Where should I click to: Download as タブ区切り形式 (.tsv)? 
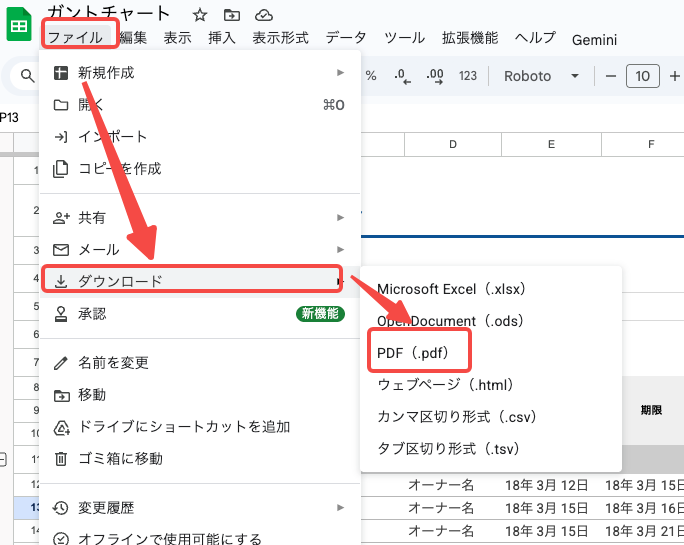[491, 449]
